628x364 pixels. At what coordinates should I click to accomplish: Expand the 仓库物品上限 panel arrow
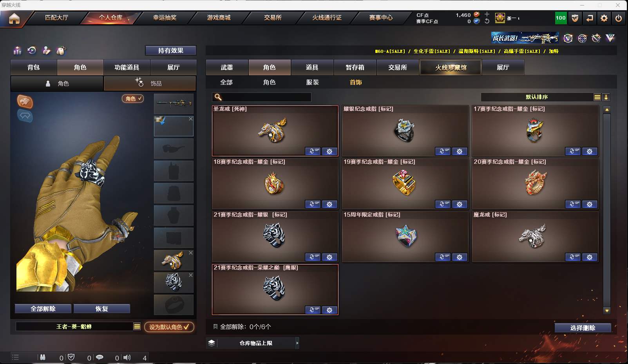click(297, 343)
